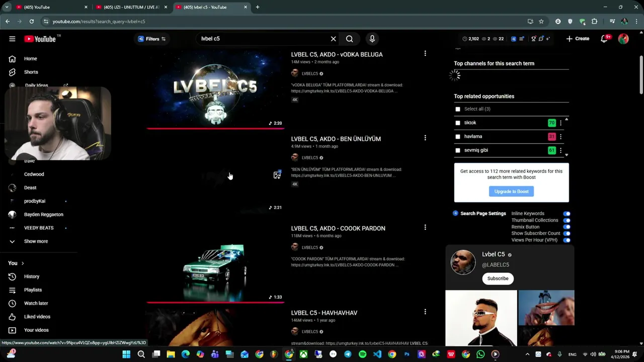
Task: Open the YouTube hamburger guide menu
Action: click(12, 39)
